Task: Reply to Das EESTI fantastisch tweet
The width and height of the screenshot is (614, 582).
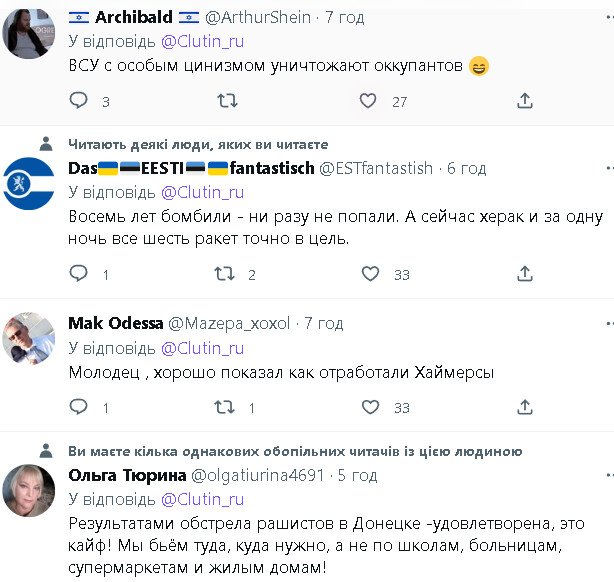Action: click(x=79, y=274)
